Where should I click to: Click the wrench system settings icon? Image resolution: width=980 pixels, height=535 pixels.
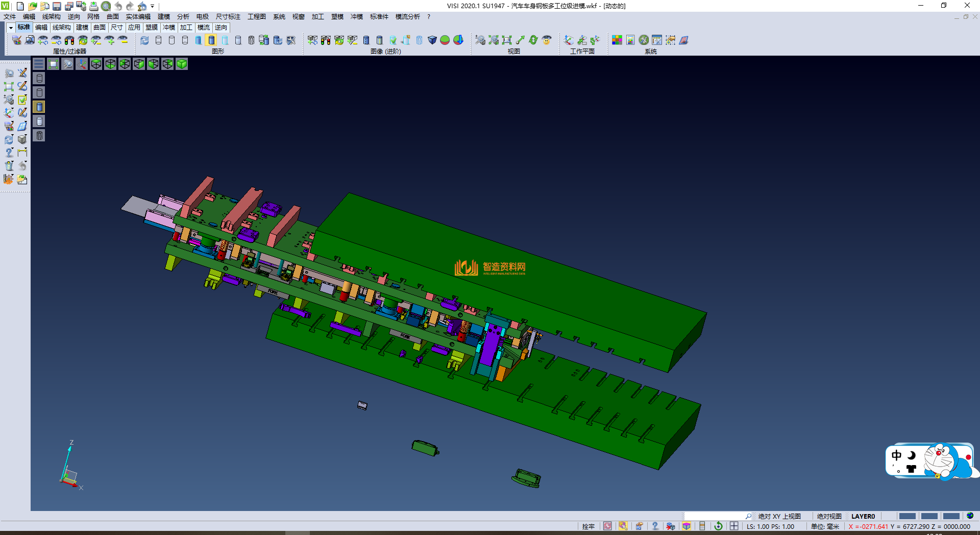point(644,40)
